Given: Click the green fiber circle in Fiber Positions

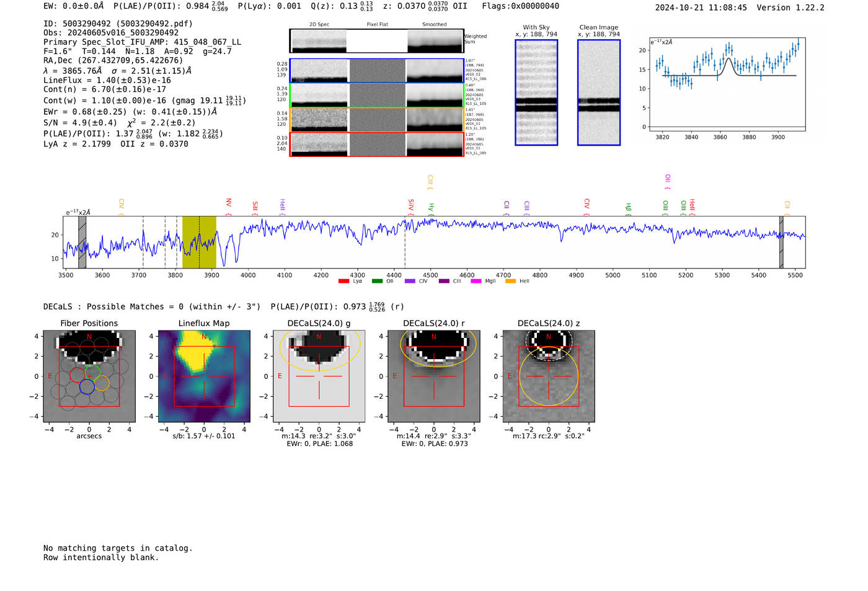Looking at the screenshot, I should coord(92,373).
